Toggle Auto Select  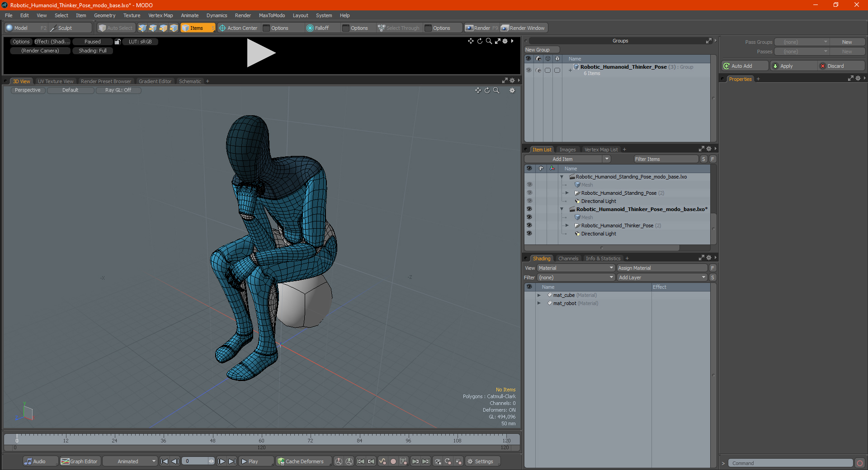(x=116, y=28)
